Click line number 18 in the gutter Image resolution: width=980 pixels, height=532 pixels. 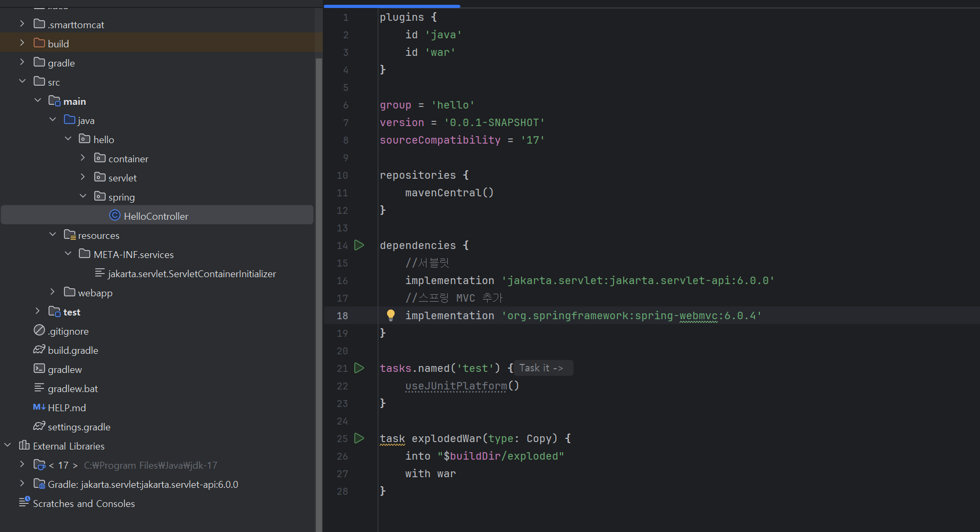tap(342, 315)
